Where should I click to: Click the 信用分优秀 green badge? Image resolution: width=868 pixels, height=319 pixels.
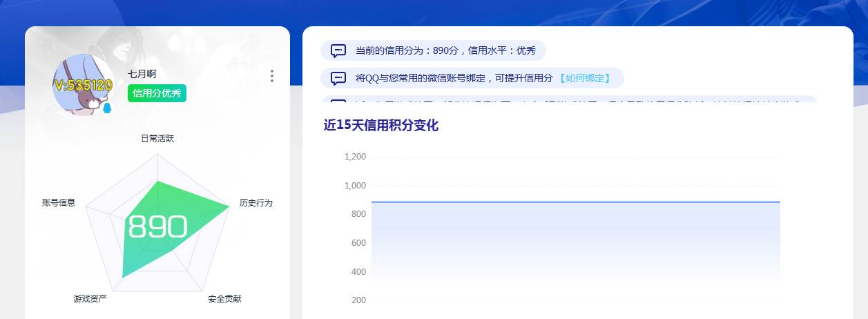point(157,93)
